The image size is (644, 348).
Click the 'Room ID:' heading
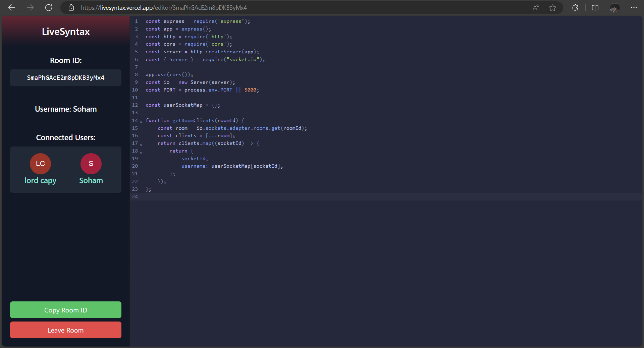(66, 60)
